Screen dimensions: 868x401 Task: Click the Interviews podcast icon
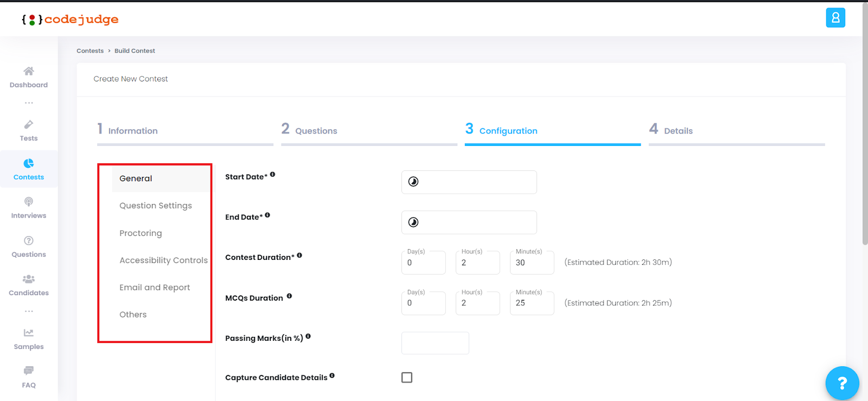click(29, 202)
